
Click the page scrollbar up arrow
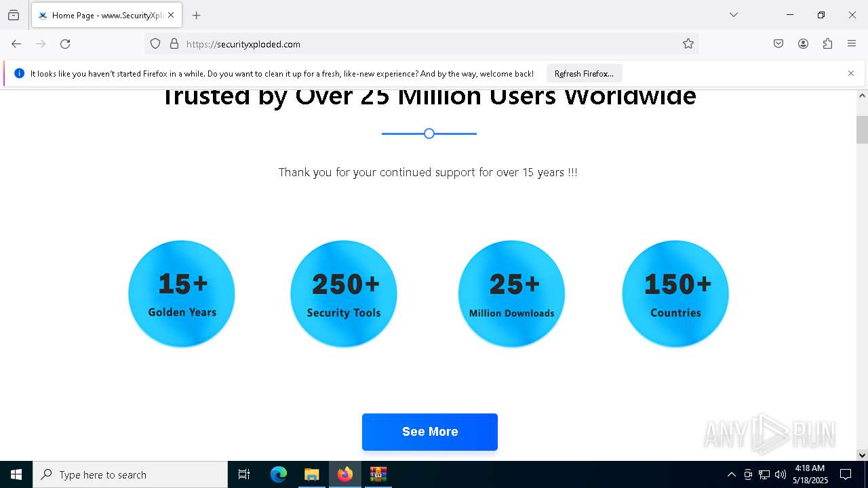click(x=862, y=96)
